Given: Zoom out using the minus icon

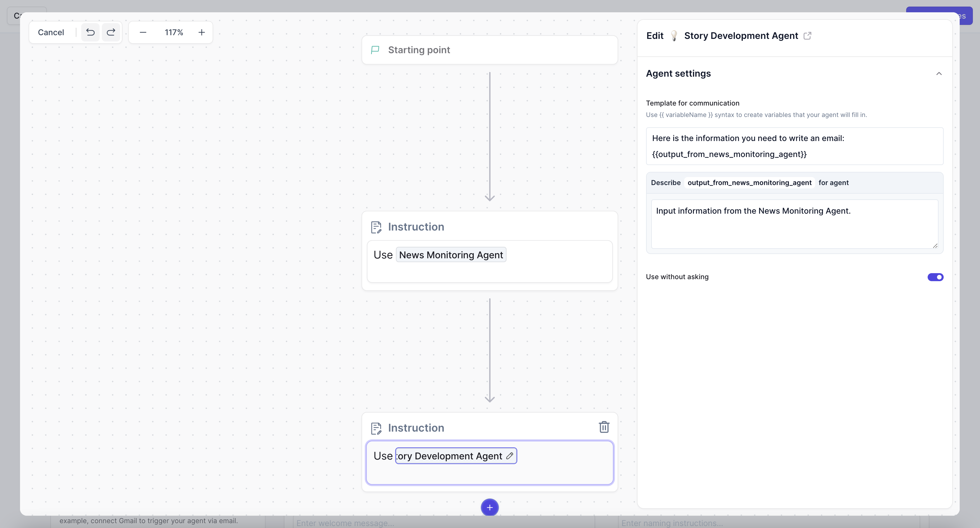Looking at the screenshot, I should (x=143, y=32).
